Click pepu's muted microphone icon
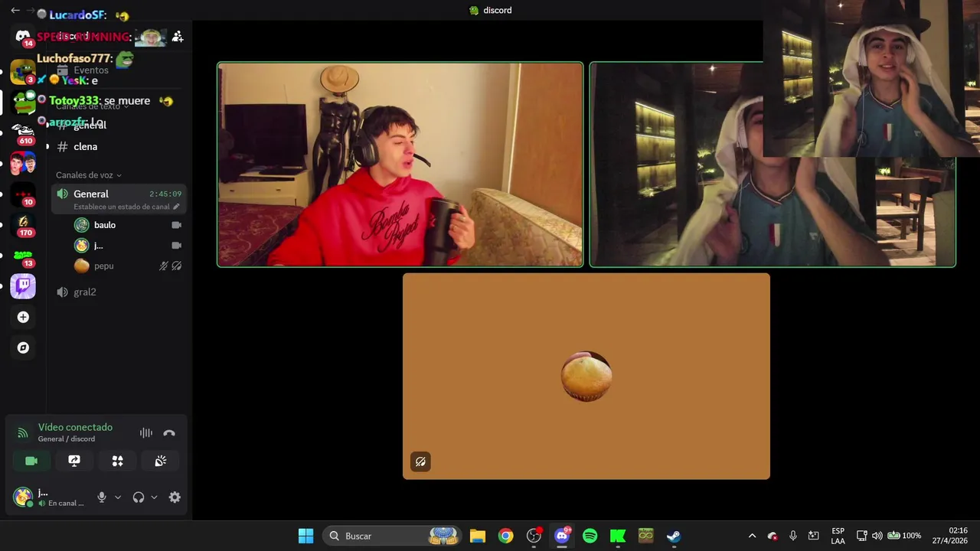The width and height of the screenshot is (980, 551). [163, 266]
